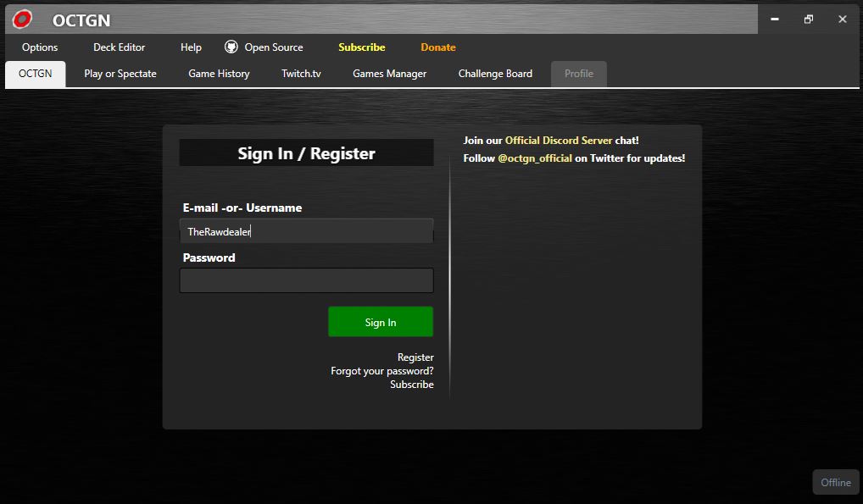The width and height of the screenshot is (863, 504).
Task: Open the Official Discord Server link
Action: coord(559,141)
